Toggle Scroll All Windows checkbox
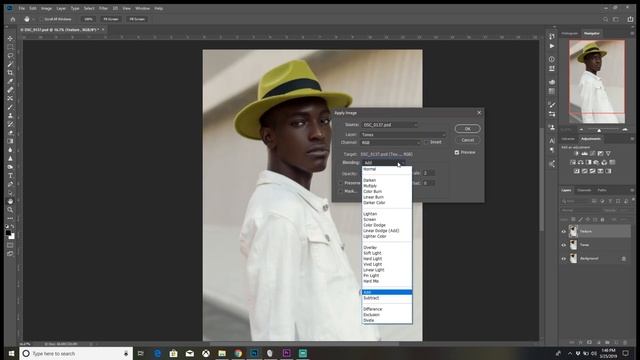This screenshot has height=360, width=640. [42, 19]
